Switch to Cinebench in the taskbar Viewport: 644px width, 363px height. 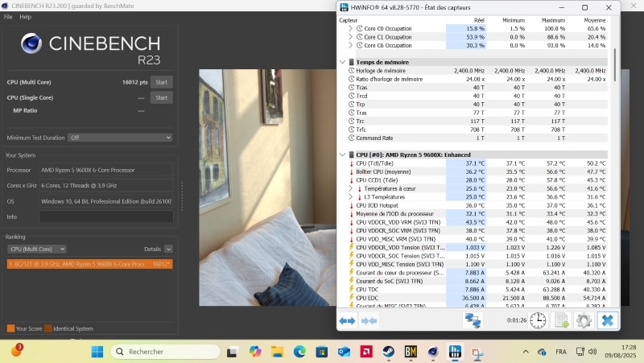[x=433, y=352]
